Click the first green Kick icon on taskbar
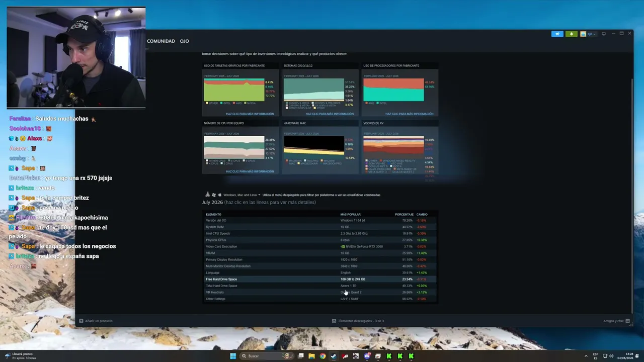644x362 pixels. click(x=389, y=356)
